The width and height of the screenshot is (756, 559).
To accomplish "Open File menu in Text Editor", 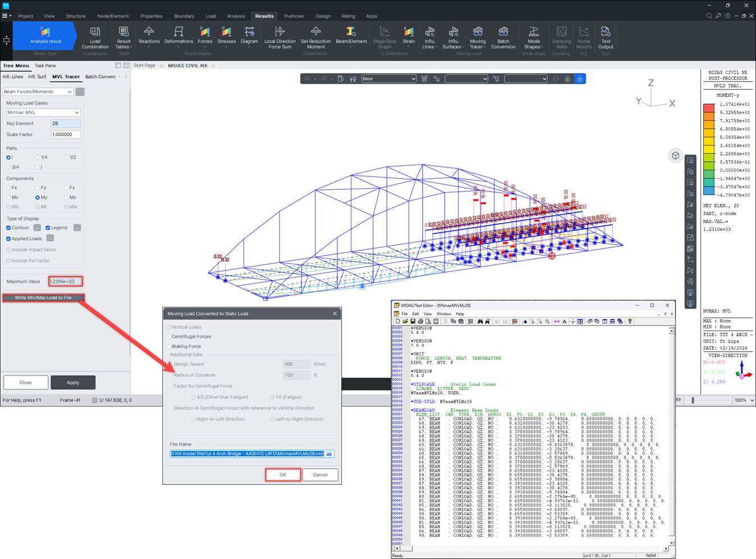I will click(x=404, y=314).
